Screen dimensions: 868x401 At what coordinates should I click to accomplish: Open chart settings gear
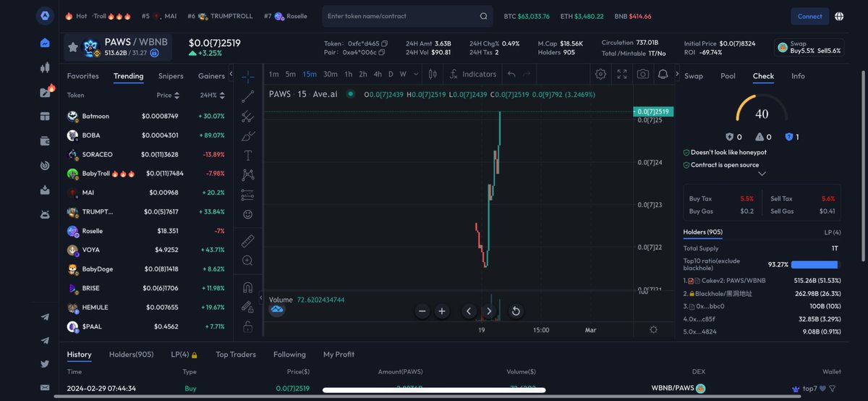pos(600,74)
